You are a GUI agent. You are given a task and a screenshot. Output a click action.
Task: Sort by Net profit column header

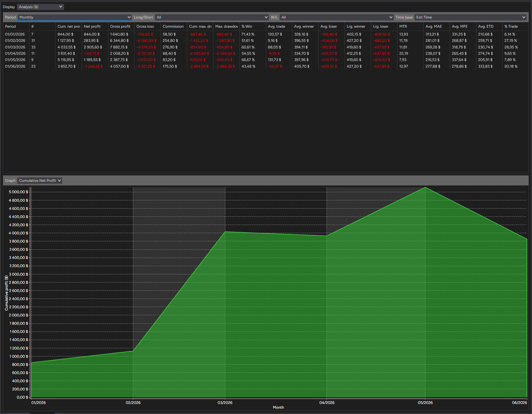coord(95,26)
